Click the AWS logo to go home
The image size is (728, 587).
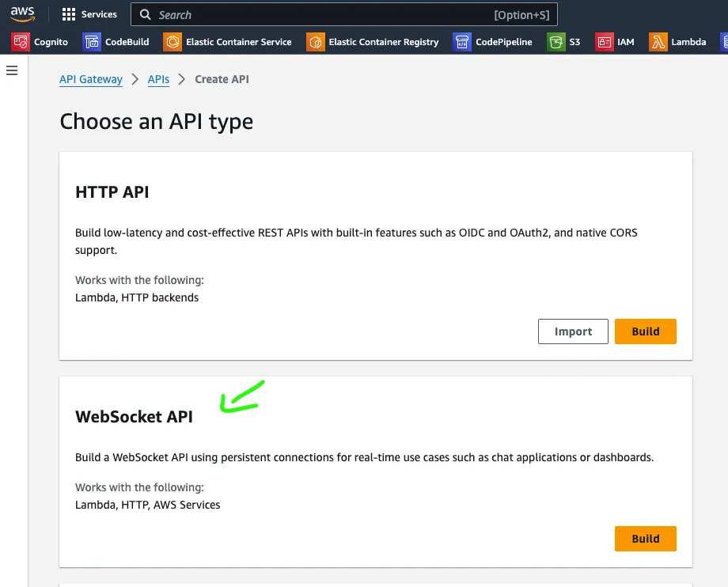click(22, 13)
